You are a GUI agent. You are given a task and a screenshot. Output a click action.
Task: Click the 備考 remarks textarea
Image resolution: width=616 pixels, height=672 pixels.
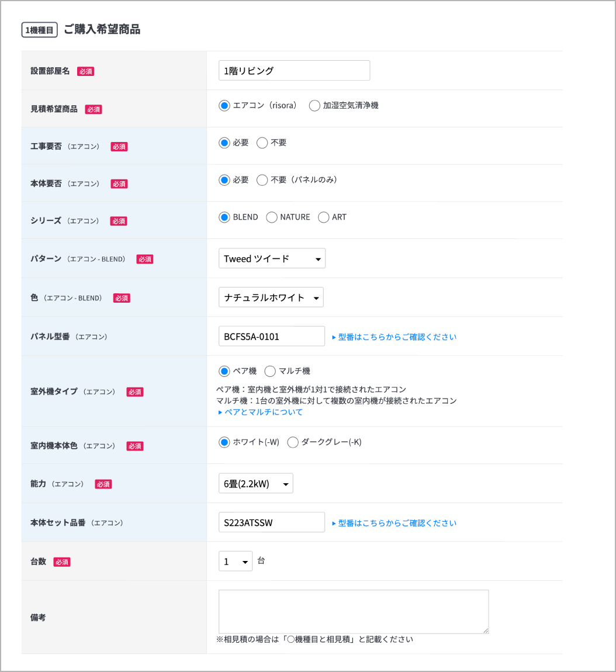[353, 611]
